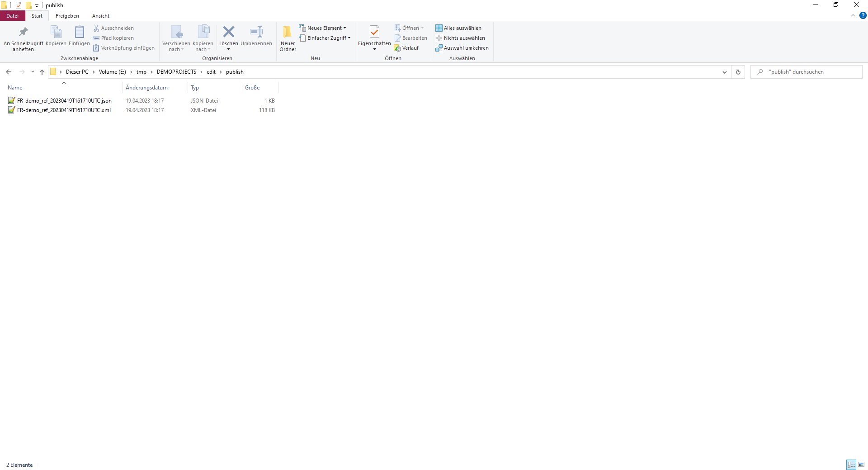Select the FR-demo_ref XML file
The width and height of the screenshot is (868, 470).
[64, 110]
